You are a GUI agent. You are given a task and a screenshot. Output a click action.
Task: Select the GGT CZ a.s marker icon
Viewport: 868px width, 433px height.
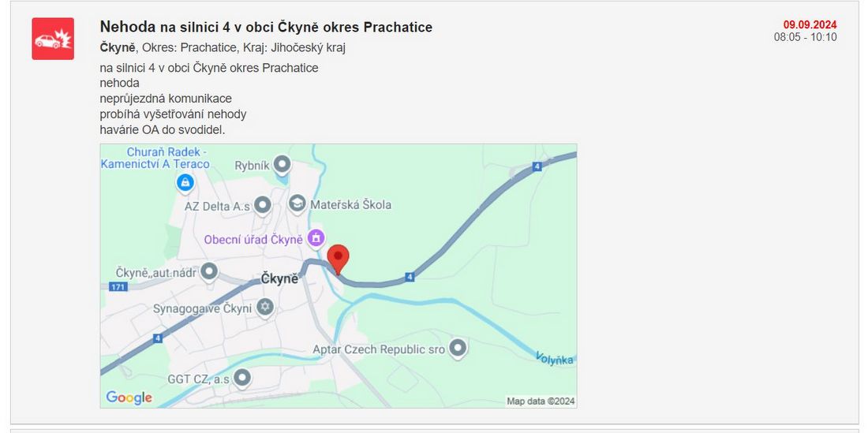(242, 379)
